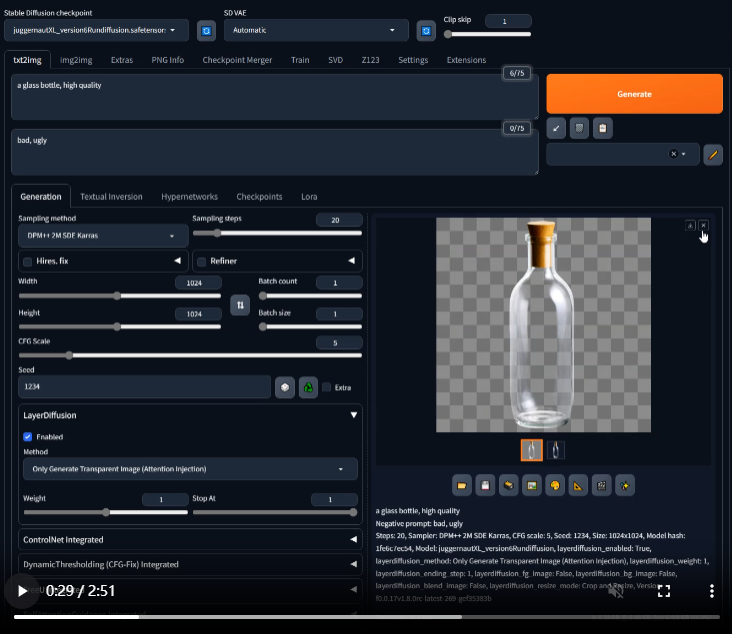Adjust the CFG Scale slider
Image resolution: width=732 pixels, height=634 pixels.
pyautogui.click(x=190, y=355)
